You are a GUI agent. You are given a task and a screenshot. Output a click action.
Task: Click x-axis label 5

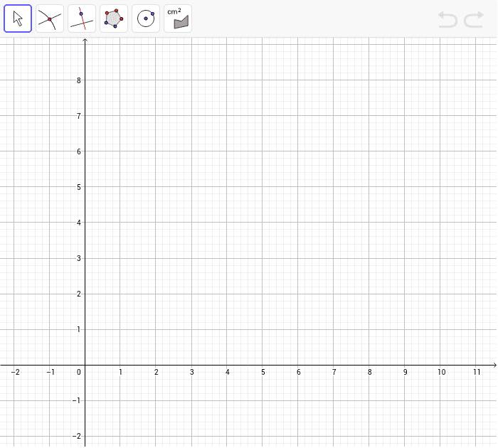pyautogui.click(x=263, y=372)
